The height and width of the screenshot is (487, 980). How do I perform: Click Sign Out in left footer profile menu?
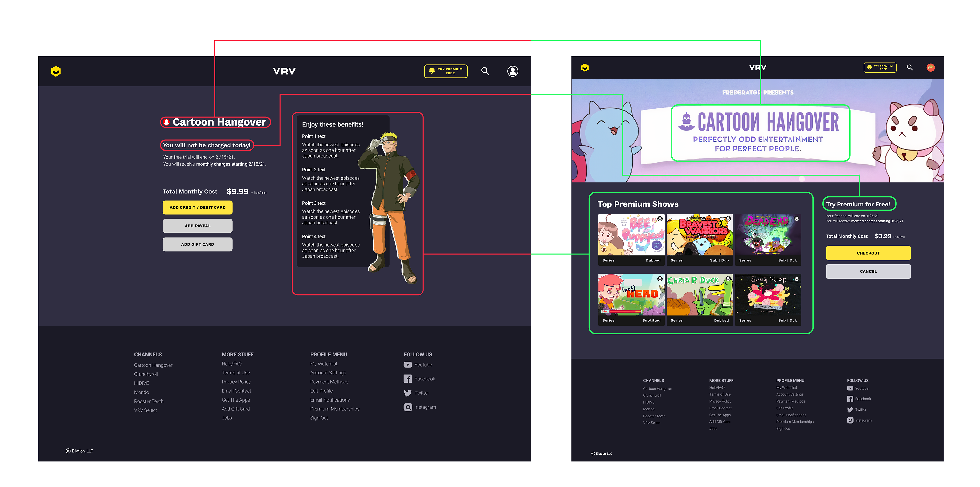coord(319,418)
